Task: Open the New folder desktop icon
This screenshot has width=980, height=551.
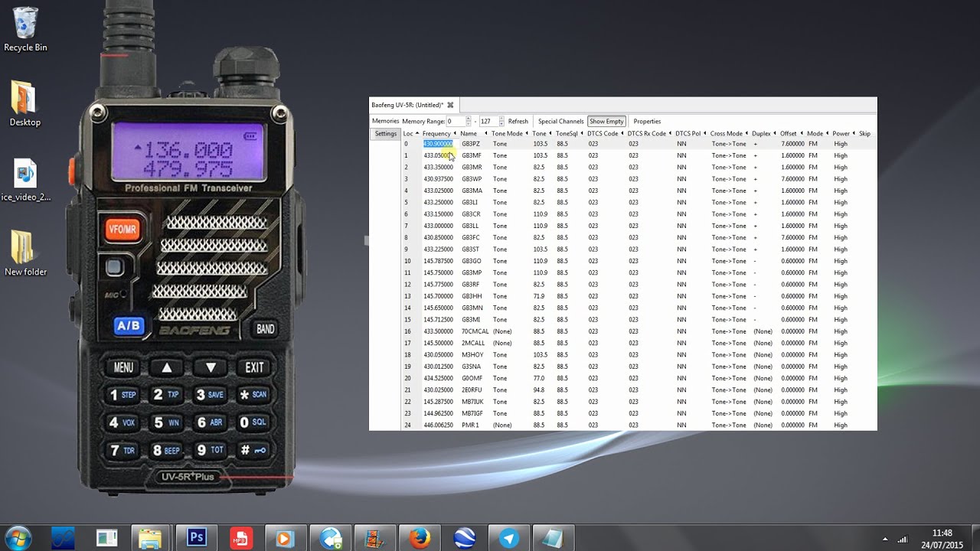Action: click(25, 253)
